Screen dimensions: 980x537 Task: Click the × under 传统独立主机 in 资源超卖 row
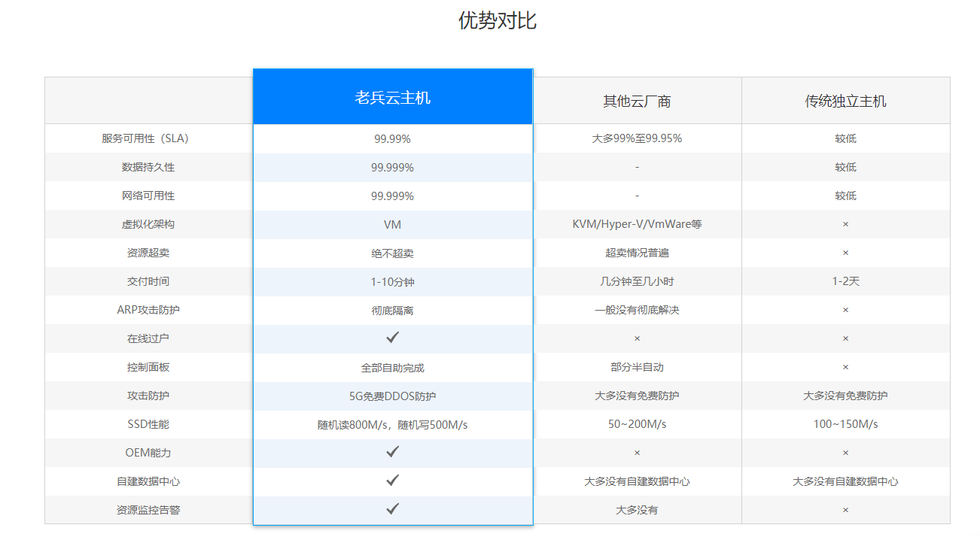(845, 253)
